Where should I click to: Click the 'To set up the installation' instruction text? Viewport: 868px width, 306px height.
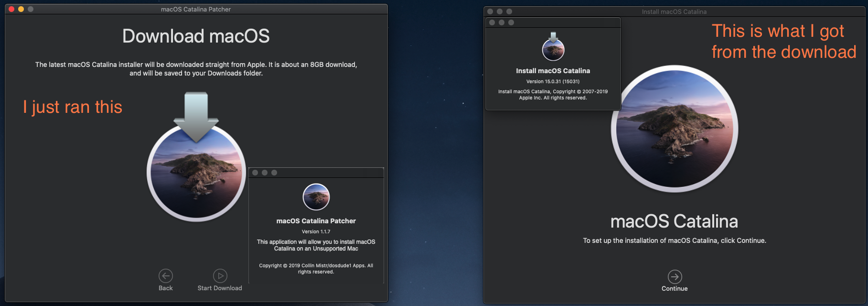pyautogui.click(x=675, y=240)
